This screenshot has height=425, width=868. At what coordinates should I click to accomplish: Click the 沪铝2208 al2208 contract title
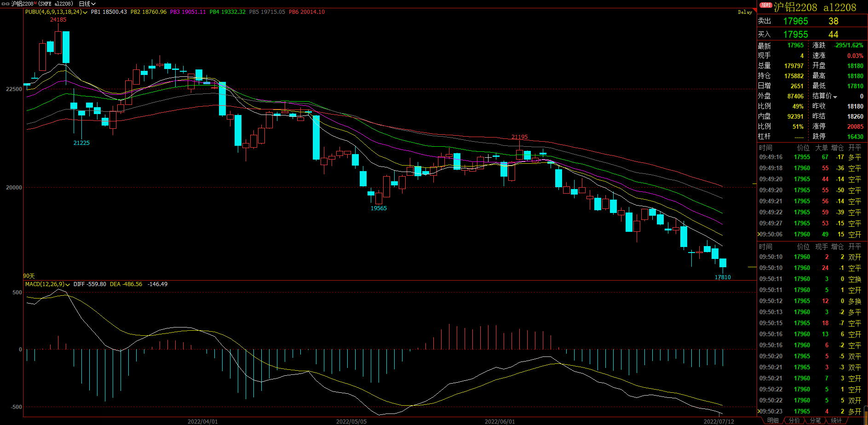click(x=815, y=7)
